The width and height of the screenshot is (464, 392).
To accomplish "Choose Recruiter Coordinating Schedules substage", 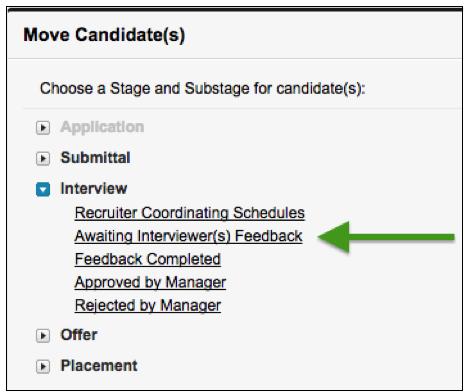I will [x=190, y=213].
